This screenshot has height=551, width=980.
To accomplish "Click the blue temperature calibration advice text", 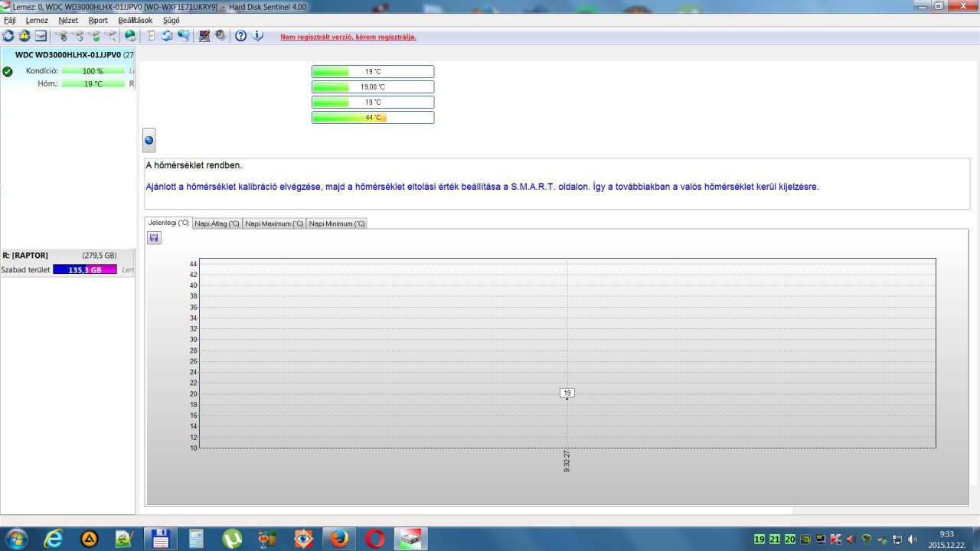I will click(x=482, y=187).
